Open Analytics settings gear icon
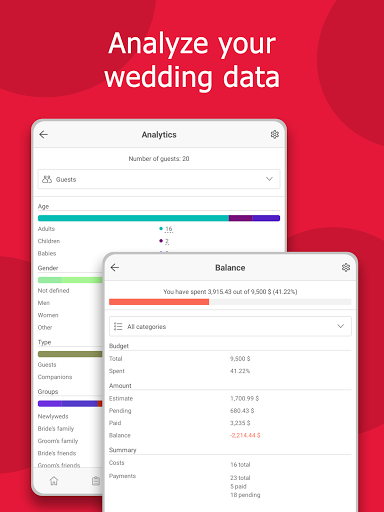 (x=274, y=134)
